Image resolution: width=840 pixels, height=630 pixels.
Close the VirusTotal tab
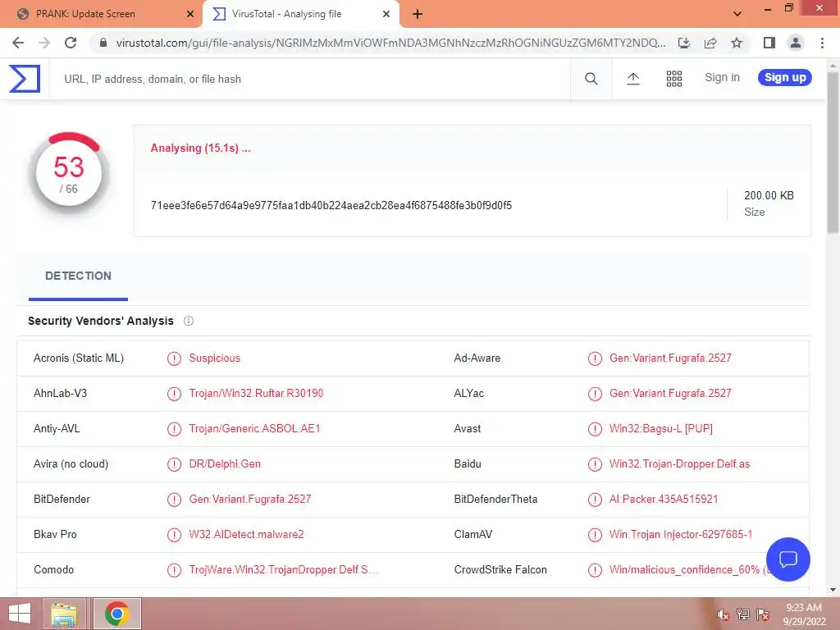coord(386,14)
